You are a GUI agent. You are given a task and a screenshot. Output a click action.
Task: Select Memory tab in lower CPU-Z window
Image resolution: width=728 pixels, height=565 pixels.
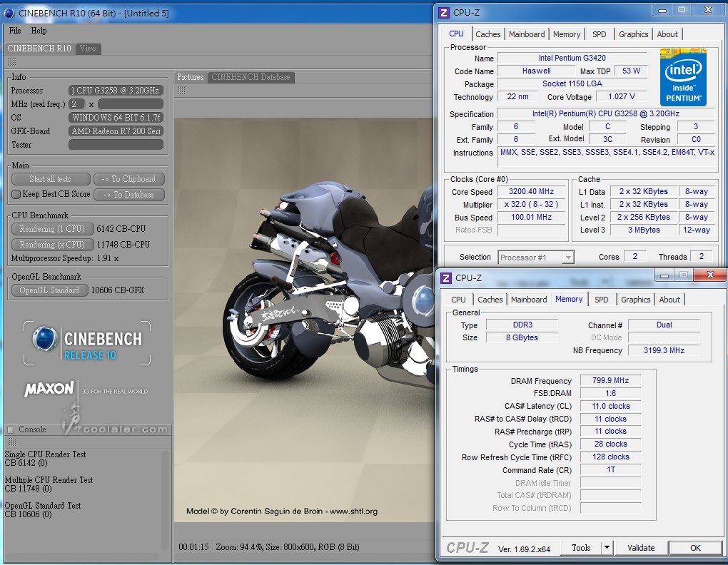pyautogui.click(x=569, y=299)
